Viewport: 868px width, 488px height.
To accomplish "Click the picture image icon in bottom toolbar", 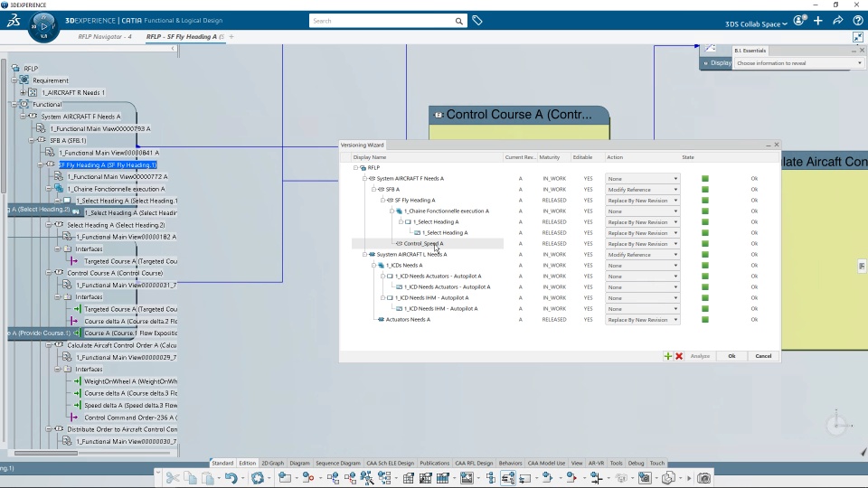I will click(x=467, y=478).
